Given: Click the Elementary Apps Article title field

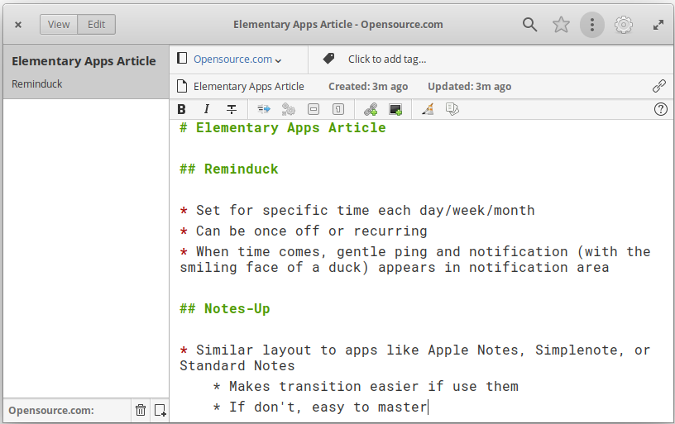Looking at the screenshot, I should [x=248, y=86].
